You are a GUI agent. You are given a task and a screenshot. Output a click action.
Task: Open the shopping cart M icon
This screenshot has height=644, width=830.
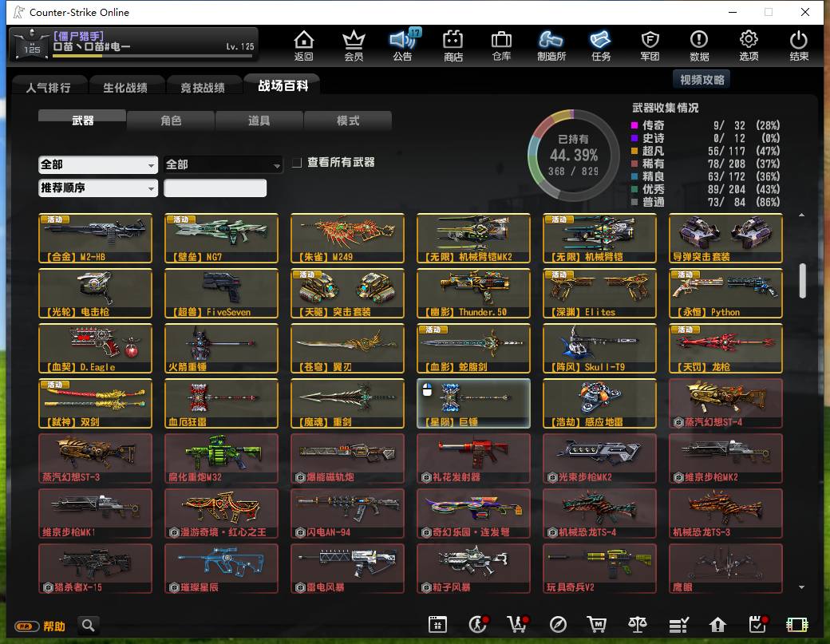click(x=597, y=625)
